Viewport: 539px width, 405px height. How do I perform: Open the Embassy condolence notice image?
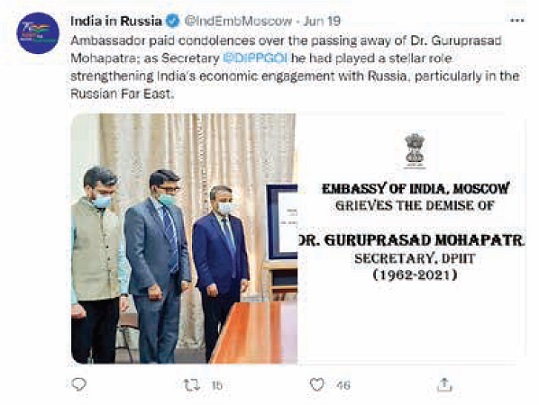coord(411,238)
